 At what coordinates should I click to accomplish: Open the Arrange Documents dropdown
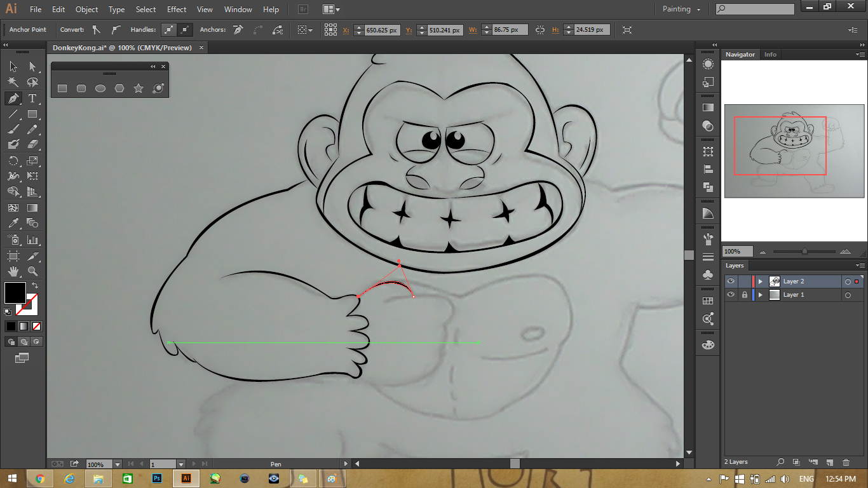(330, 10)
